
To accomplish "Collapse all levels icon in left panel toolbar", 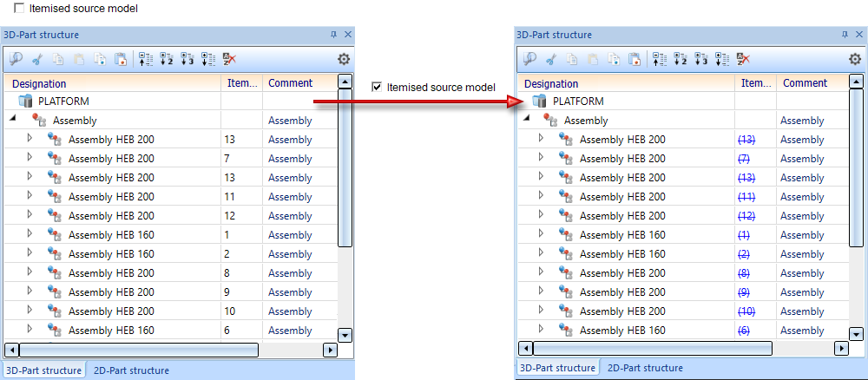I will tap(146, 59).
